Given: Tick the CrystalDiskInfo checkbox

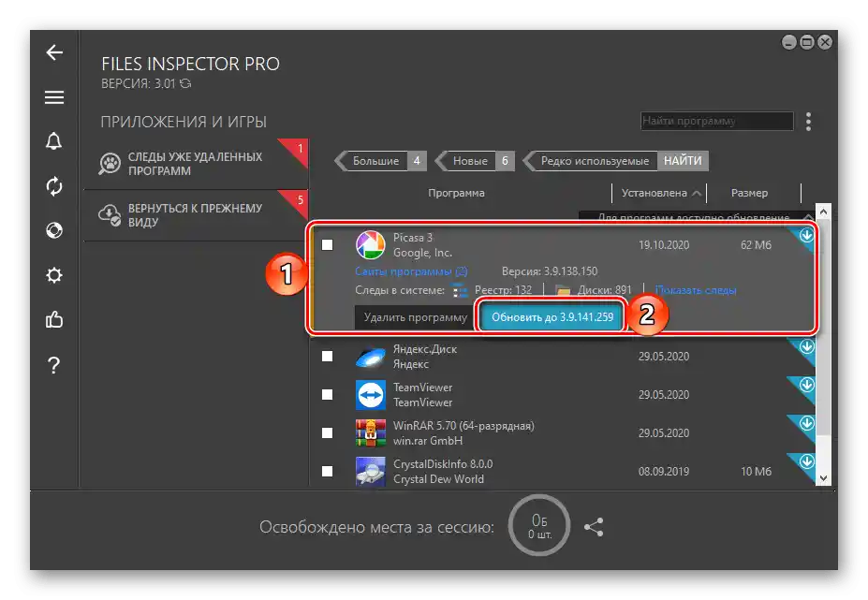Looking at the screenshot, I should (327, 471).
